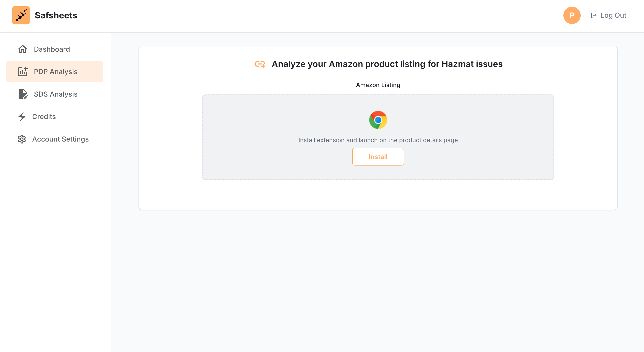This screenshot has height=352, width=644.
Task: Click the Credits lightning bolt icon
Action: point(22,117)
